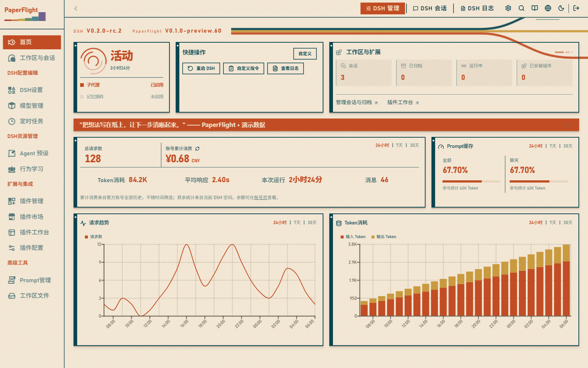The height and width of the screenshot is (368, 588).
Task: Click the search magnifier icon
Action: pos(521,8)
